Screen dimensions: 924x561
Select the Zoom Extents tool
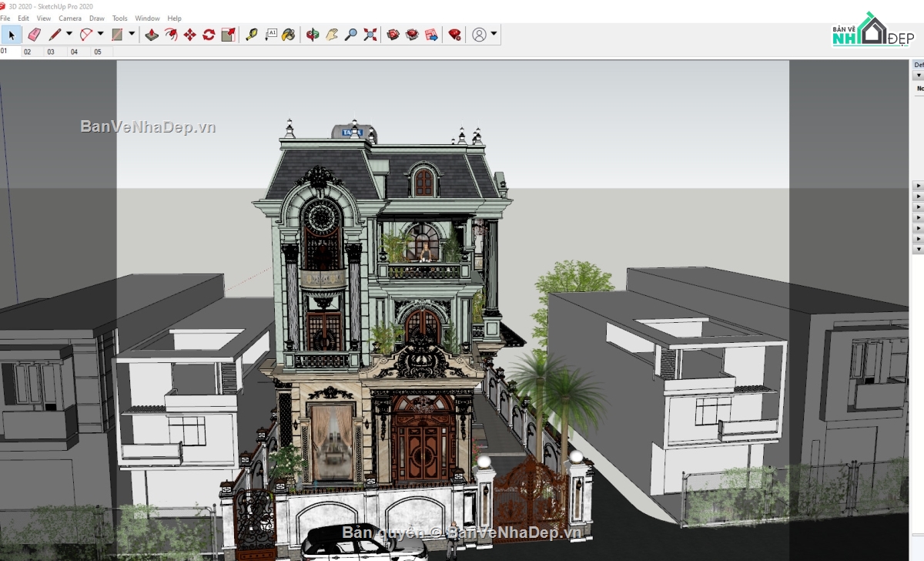click(370, 35)
